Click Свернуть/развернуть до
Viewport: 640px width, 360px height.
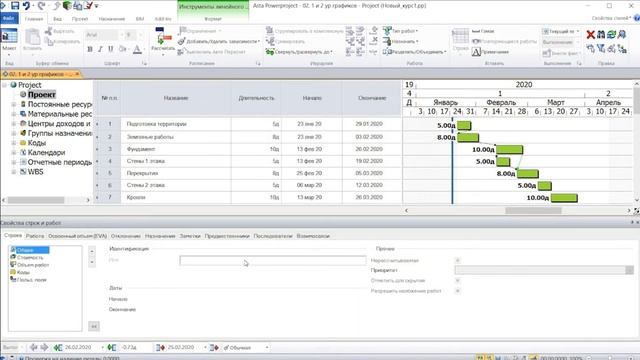click(x=299, y=52)
